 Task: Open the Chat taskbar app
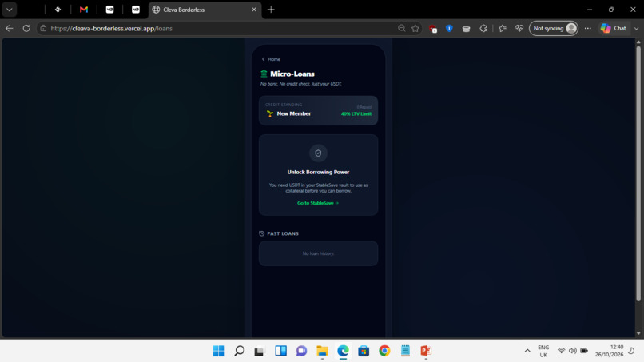click(x=301, y=351)
